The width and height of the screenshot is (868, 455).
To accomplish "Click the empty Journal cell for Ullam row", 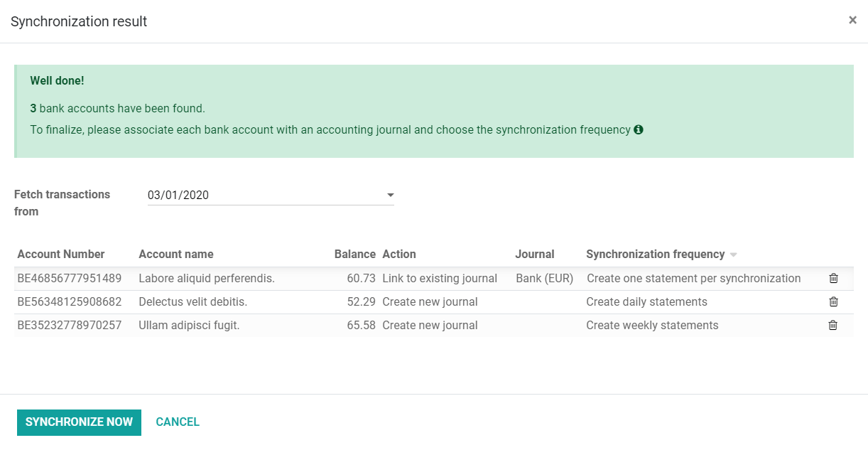I will [547, 325].
